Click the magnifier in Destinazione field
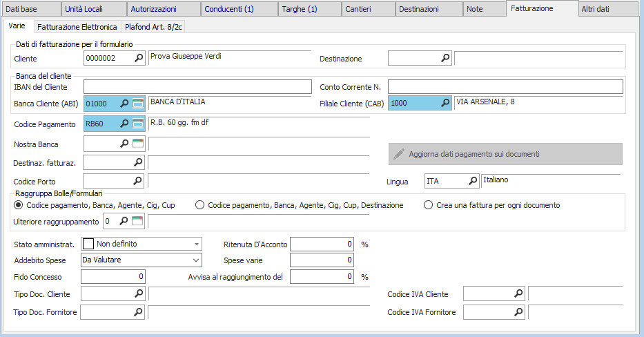 pos(445,59)
